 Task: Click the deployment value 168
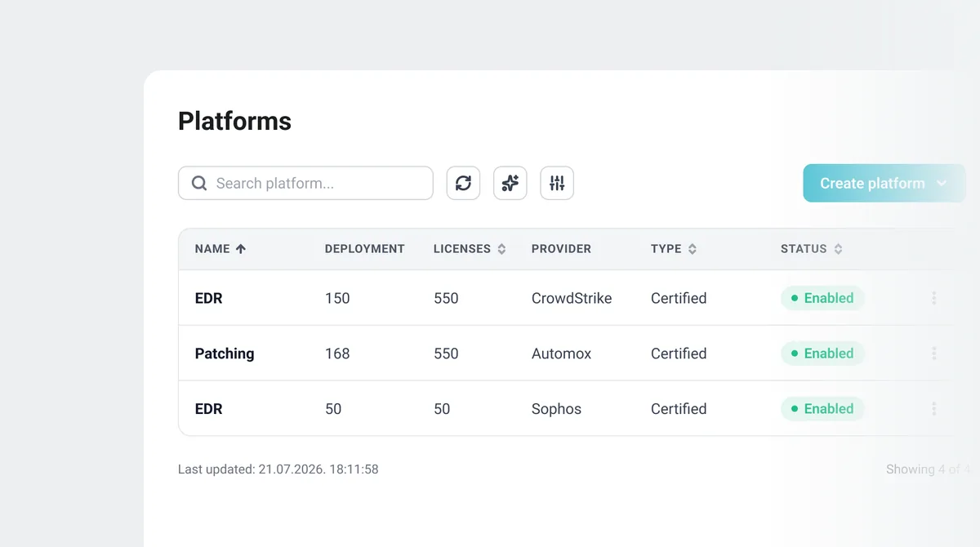pos(337,354)
